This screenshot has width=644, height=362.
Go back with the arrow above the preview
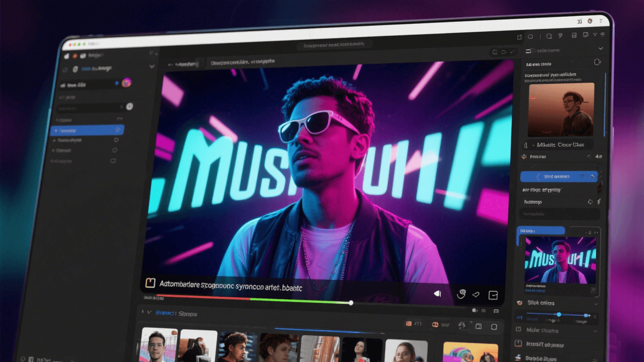point(170,65)
